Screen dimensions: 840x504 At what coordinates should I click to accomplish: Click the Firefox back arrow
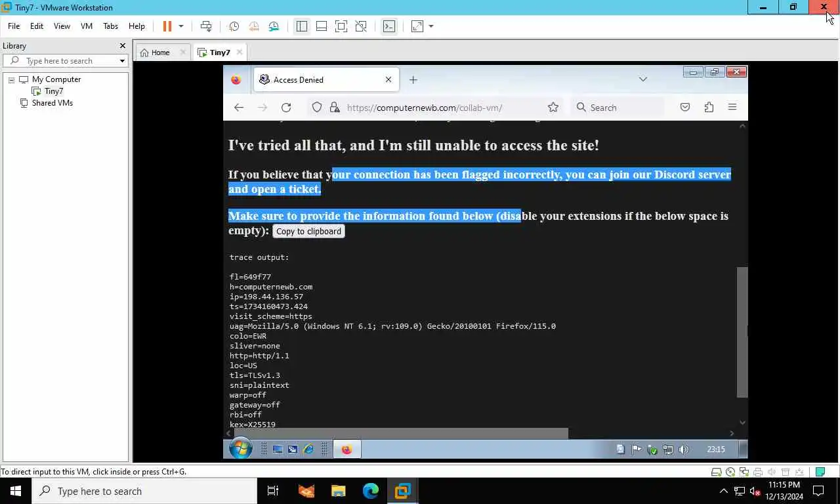tap(239, 108)
